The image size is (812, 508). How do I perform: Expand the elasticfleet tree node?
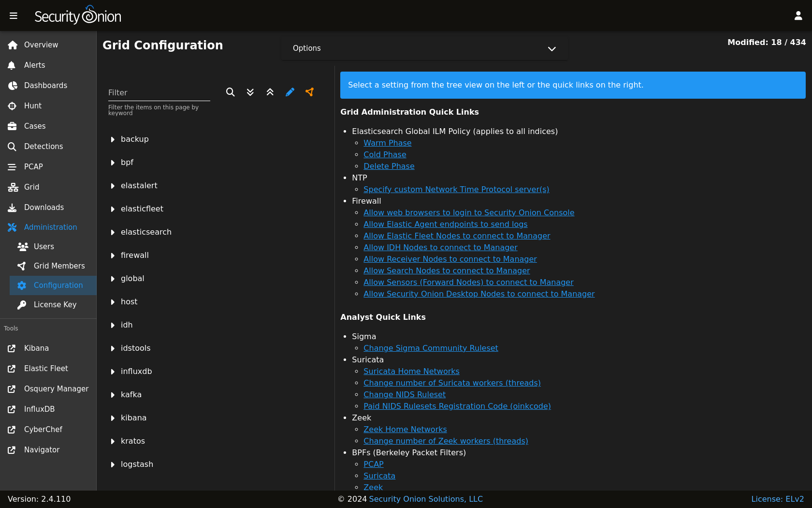tap(113, 209)
